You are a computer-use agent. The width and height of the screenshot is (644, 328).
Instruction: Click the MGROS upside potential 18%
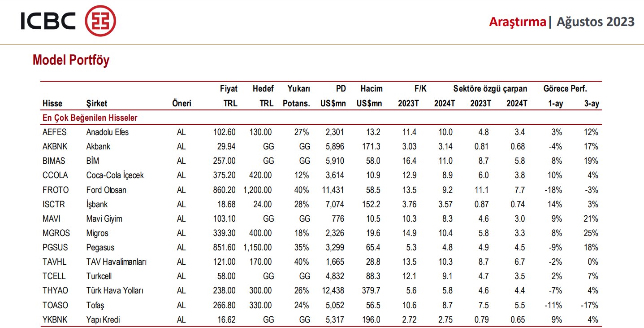click(x=302, y=233)
